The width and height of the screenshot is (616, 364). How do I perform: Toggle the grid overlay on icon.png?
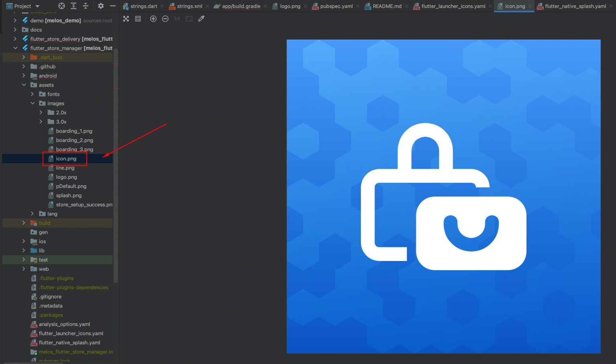138,18
